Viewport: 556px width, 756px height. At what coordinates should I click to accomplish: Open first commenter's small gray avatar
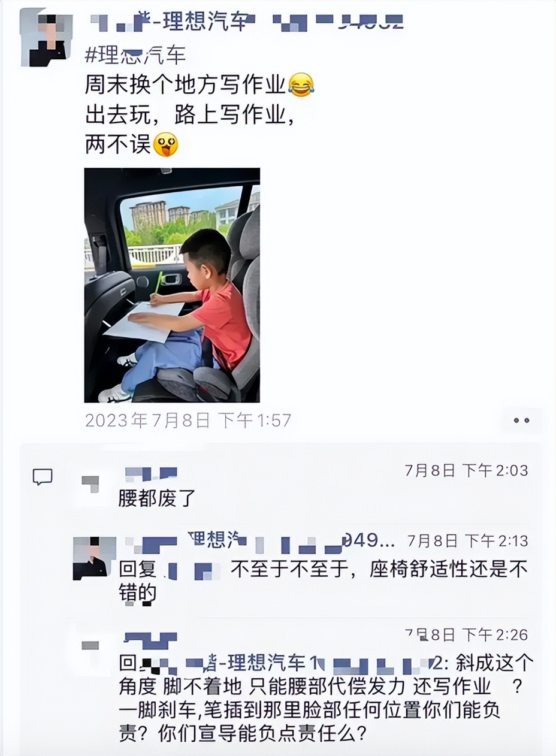tap(90, 483)
